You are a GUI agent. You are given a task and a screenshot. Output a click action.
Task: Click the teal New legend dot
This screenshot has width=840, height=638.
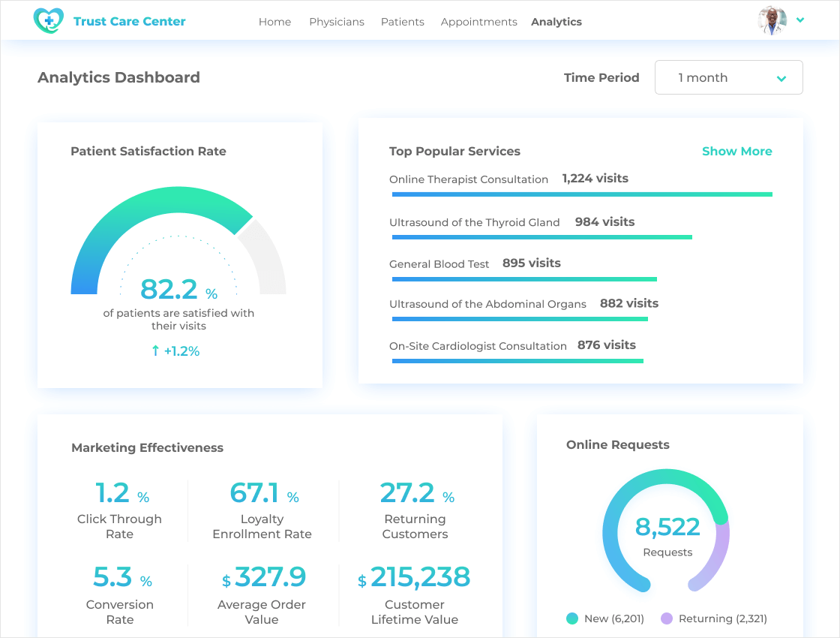click(572, 618)
